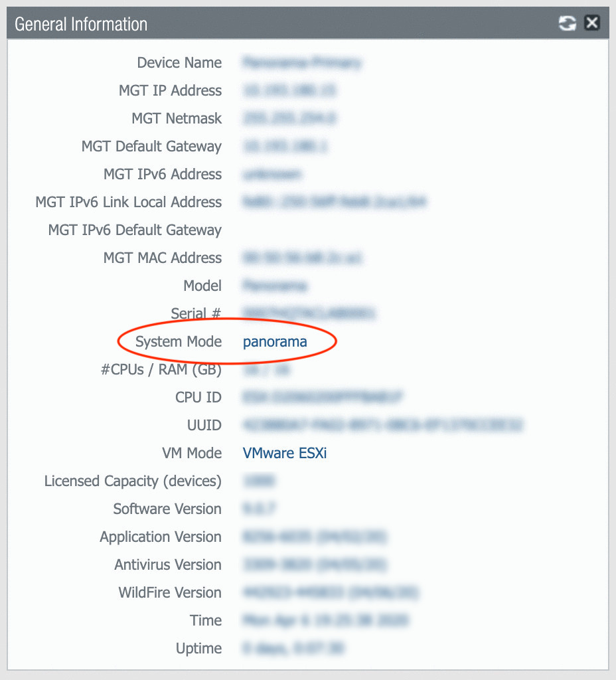
Task: Click the VMware ESXi VM Mode value
Action: pos(285,453)
